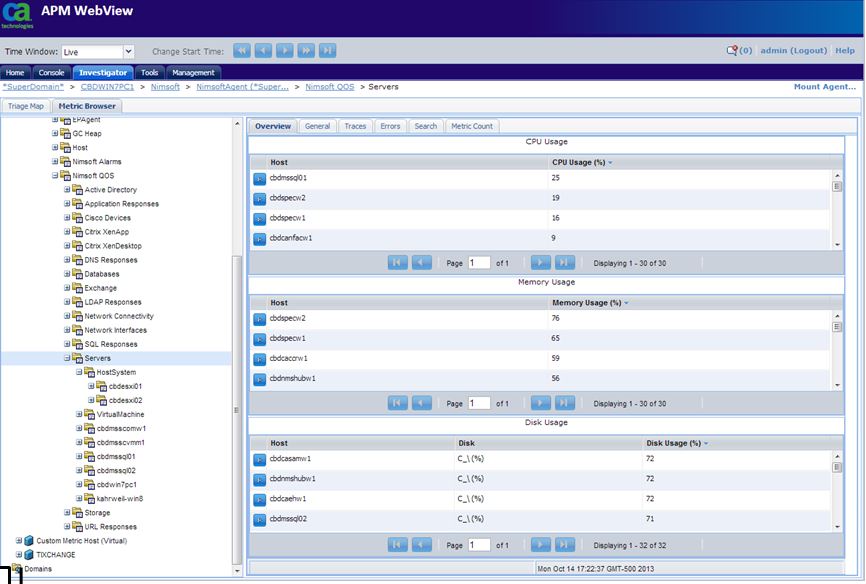Expand the Databases tree node
This screenshot has width=866, height=584.
tap(67, 273)
